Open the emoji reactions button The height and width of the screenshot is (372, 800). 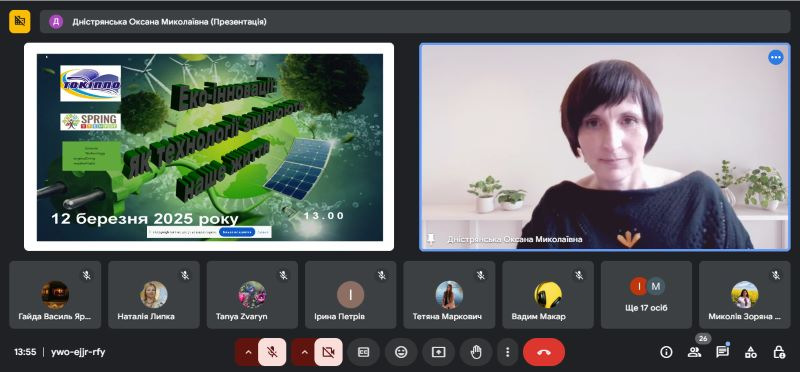coord(401,352)
